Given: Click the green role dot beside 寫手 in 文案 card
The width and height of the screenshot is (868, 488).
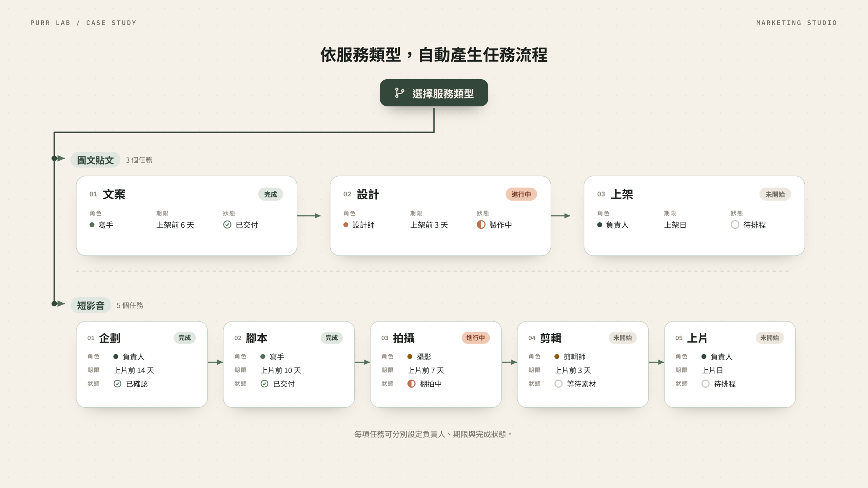Looking at the screenshot, I should (92, 225).
